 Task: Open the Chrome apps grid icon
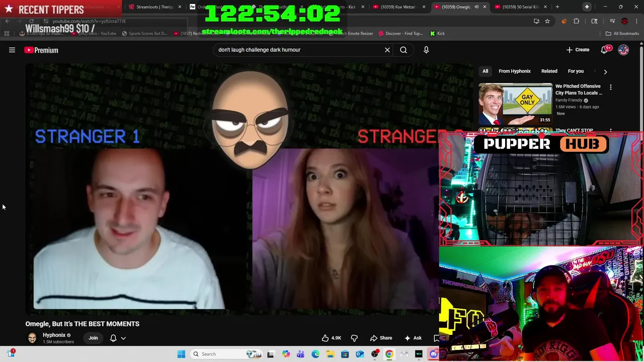(x=7, y=33)
